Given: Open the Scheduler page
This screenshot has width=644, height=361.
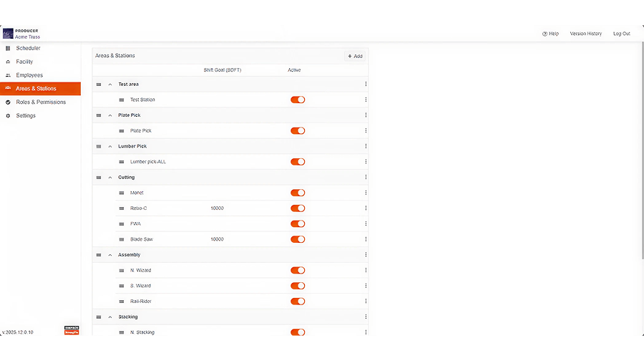Looking at the screenshot, I should pyautogui.click(x=40, y=48).
